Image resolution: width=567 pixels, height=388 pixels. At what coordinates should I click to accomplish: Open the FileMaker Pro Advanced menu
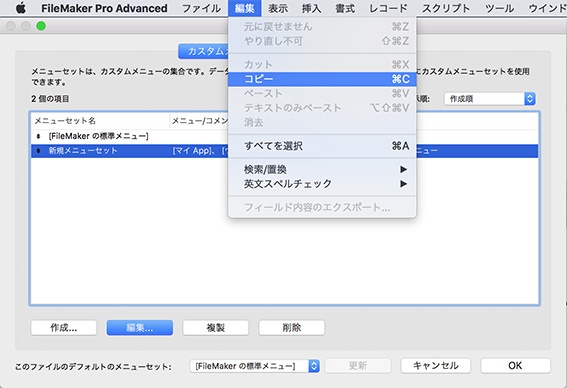click(104, 8)
